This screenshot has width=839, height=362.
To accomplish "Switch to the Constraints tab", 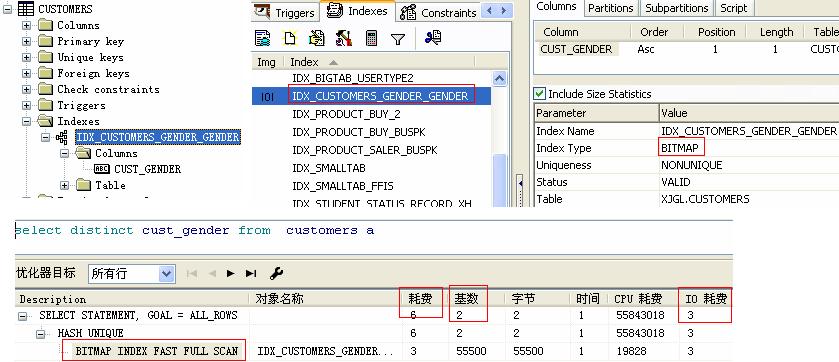I will pyautogui.click(x=438, y=12).
